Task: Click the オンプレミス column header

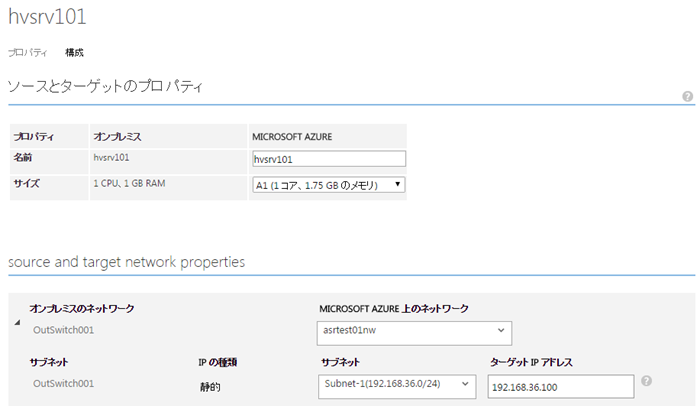Action: coord(117,137)
